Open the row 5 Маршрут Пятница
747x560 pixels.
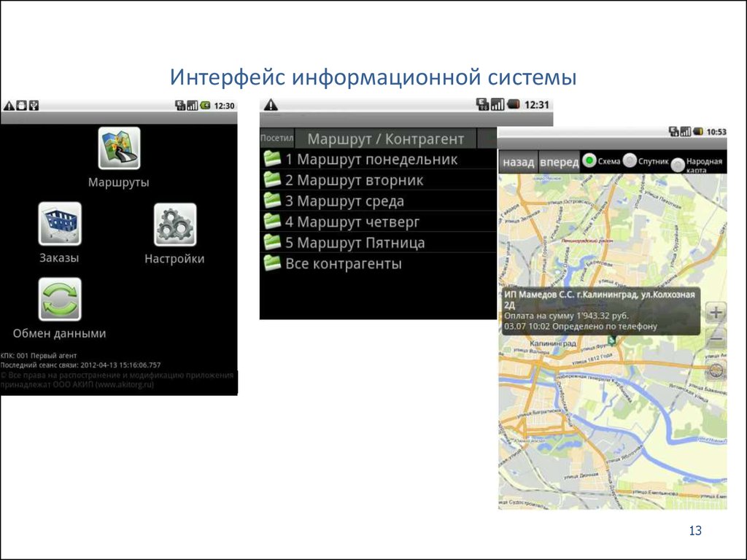[x=379, y=243]
